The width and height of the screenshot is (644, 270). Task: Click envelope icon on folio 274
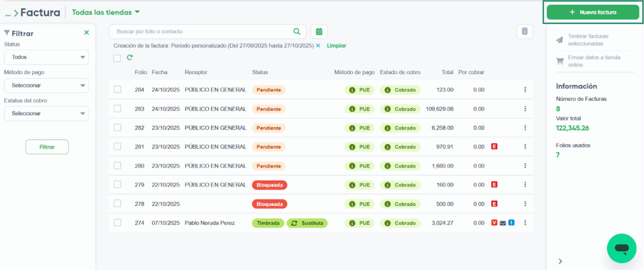[x=502, y=223]
